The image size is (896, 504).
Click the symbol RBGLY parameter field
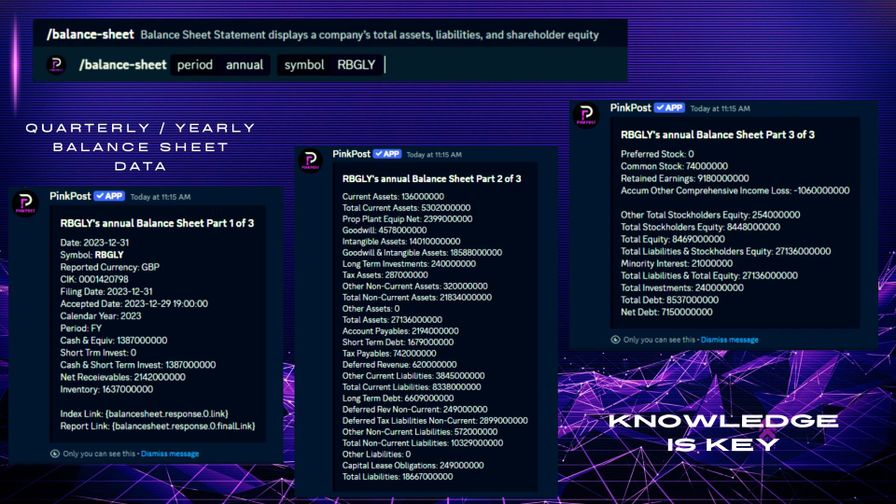pyautogui.click(x=330, y=65)
